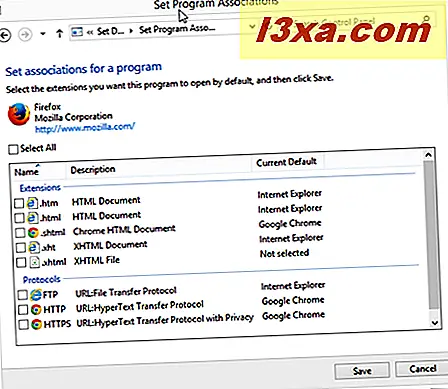448x389 pixels.
Task: Click the Internet Explorer icon beside .htm
Action: pyautogui.click(x=32, y=203)
